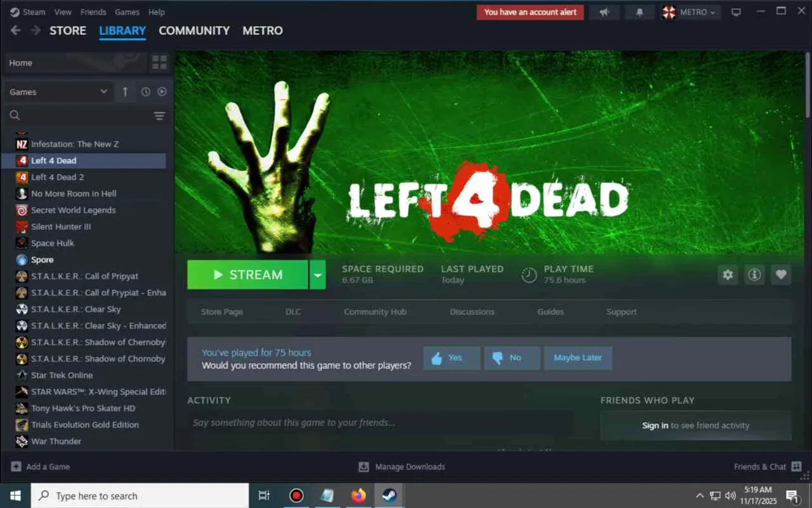Open Task View on the taskbar
This screenshot has width=812, height=508.
265,496
